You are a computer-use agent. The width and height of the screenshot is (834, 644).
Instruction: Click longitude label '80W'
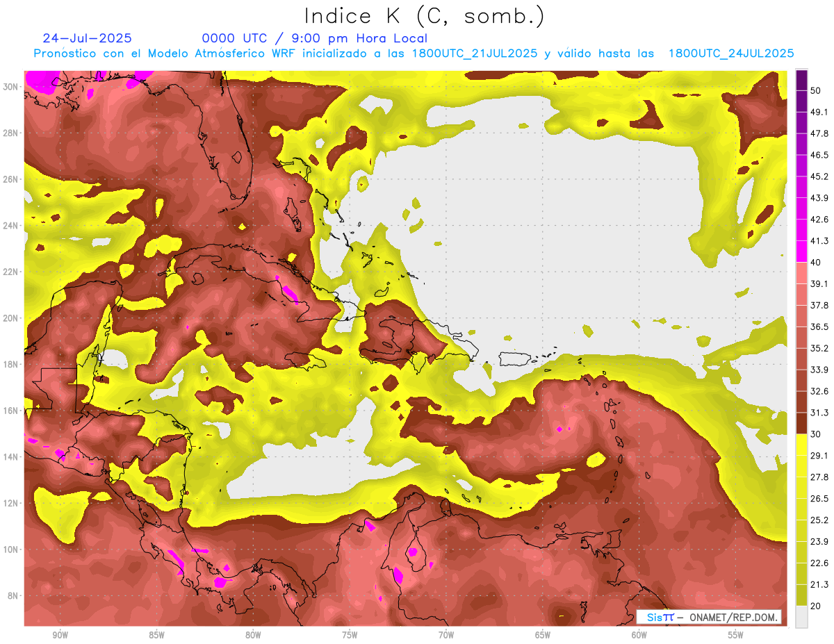[253, 635]
